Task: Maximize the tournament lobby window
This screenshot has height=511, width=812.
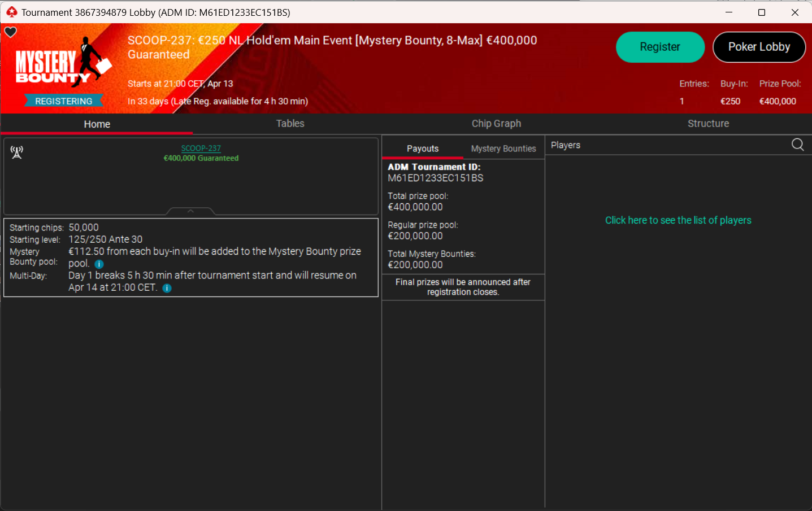Action: tap(762, 12)
